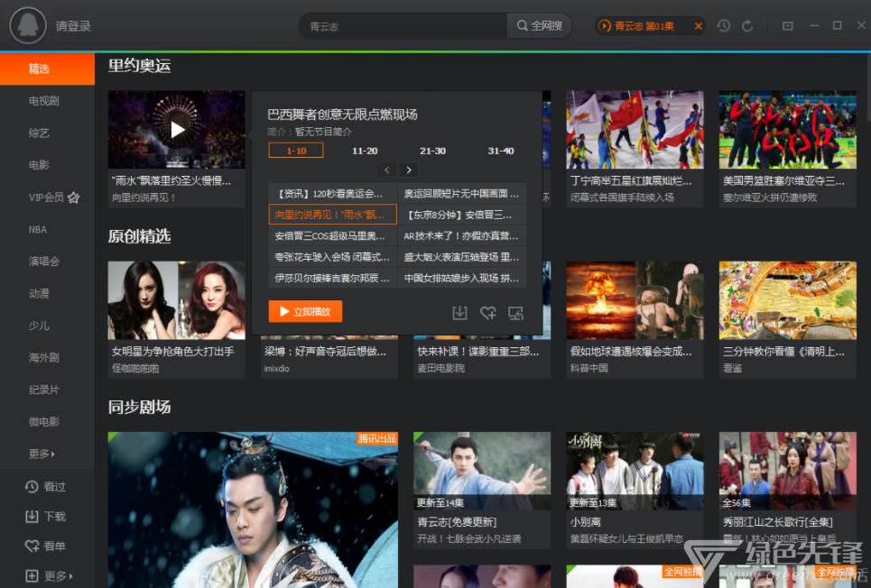Select the 21-30 episode range tab
Viewport: 871px width, 588px height.
pyautogui.click(x=432, y=151)
